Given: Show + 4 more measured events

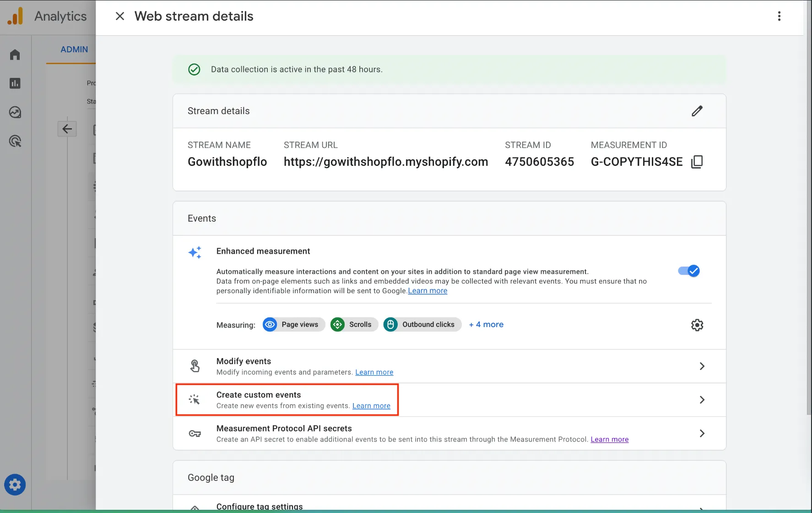Looking at the screenshot, I should pos(486,324).
